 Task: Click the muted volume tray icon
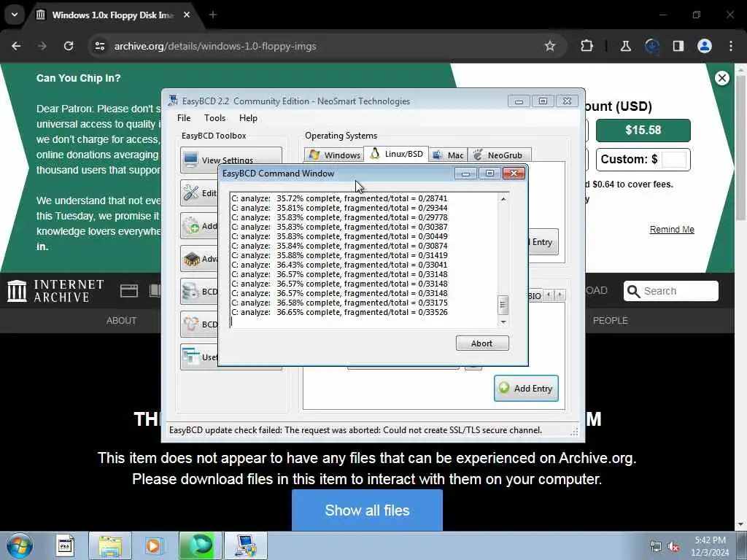click(x=673, y=547)
